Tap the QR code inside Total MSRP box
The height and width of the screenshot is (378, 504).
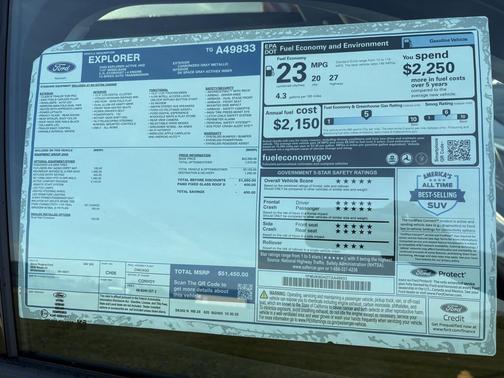click(x=245, y=291)
